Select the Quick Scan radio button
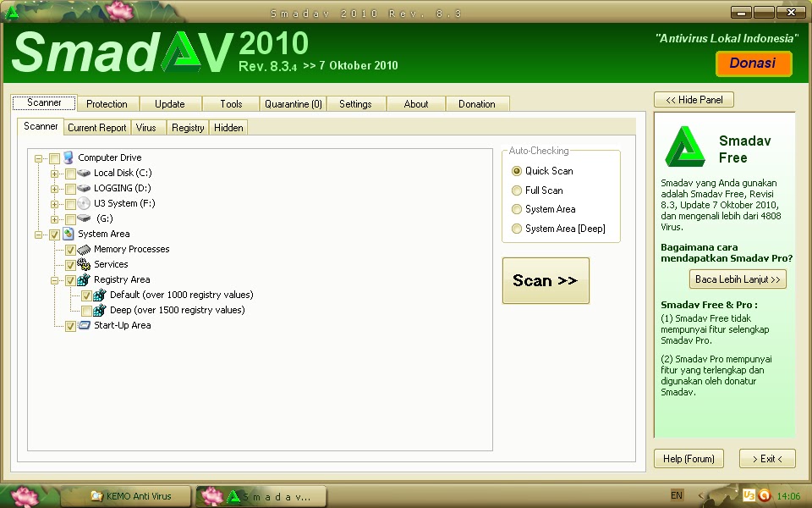 coord(516,171)
